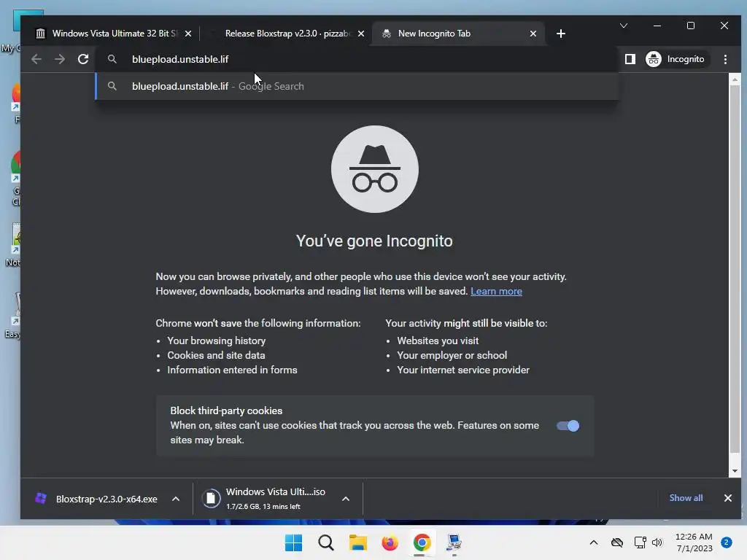Open the tab search chevron

point(624,26)
